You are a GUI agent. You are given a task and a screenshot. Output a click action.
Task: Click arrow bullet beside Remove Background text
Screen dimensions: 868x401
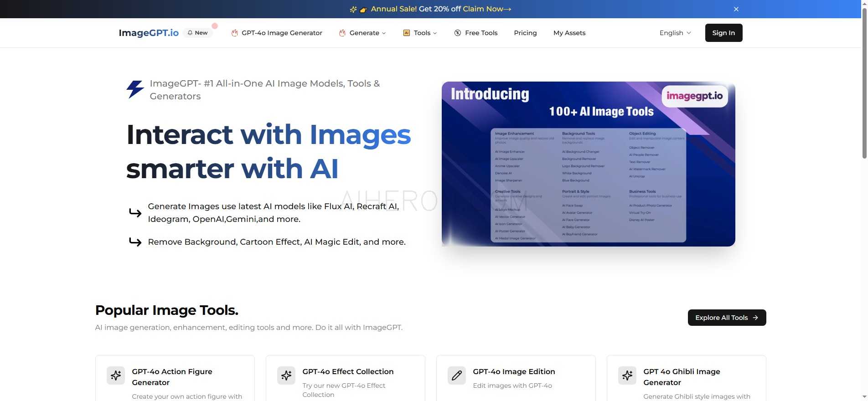click(135, 242)
